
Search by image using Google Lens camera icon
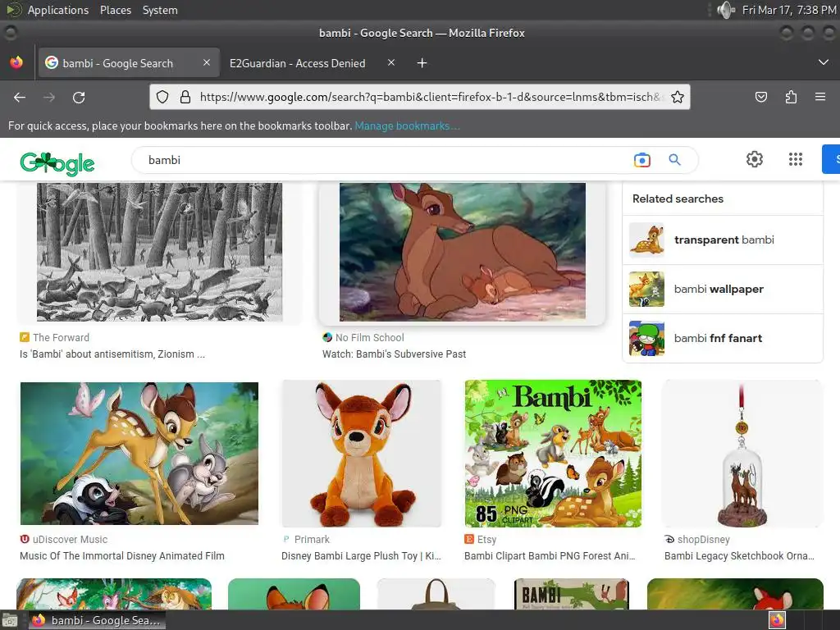(x=641, y=160)
